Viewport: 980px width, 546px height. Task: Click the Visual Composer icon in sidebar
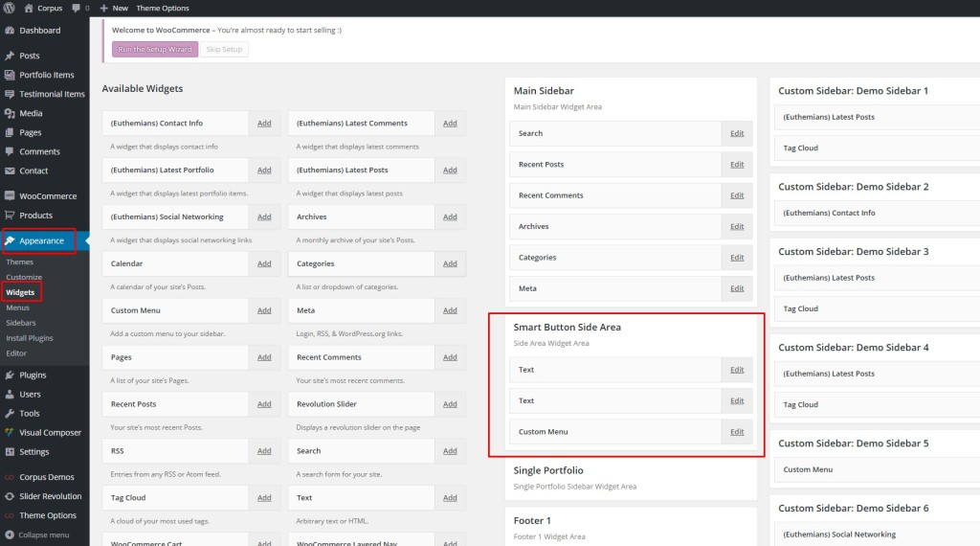coord(9,433)
